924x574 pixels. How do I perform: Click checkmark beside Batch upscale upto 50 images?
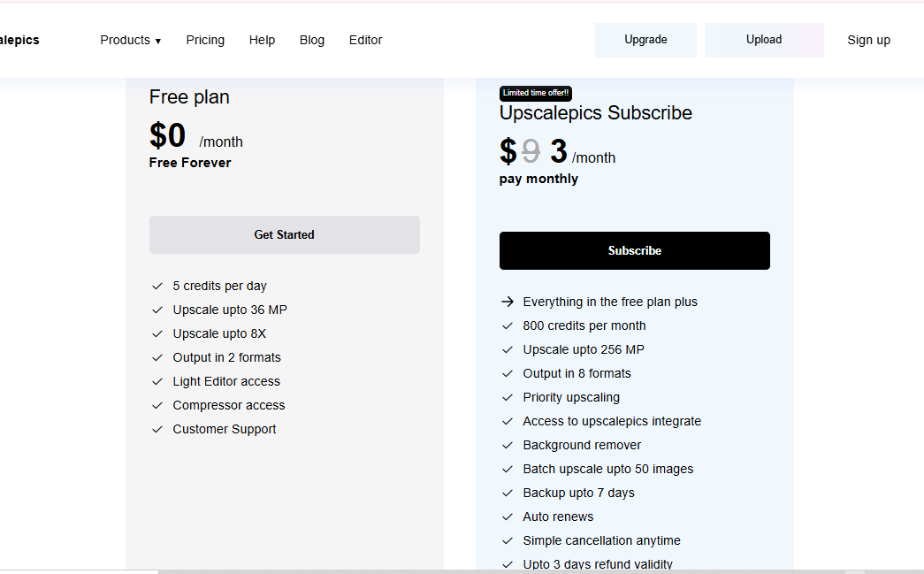pos(508,469)
